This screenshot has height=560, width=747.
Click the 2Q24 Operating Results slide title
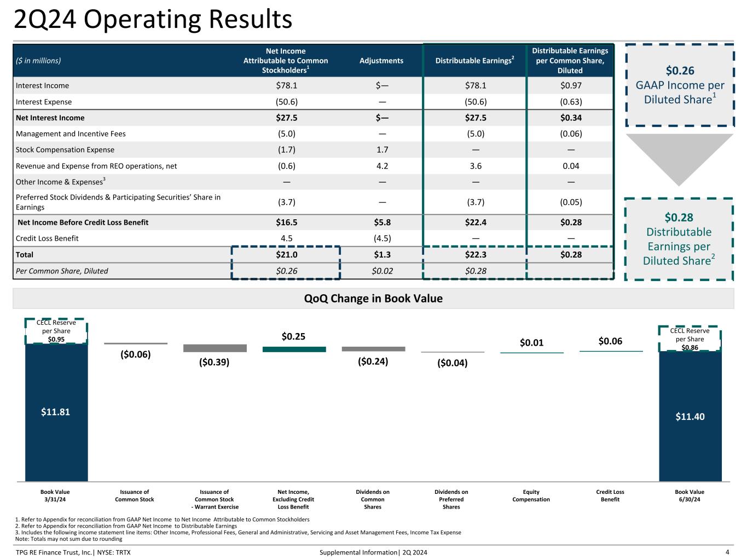coord(153,20)
